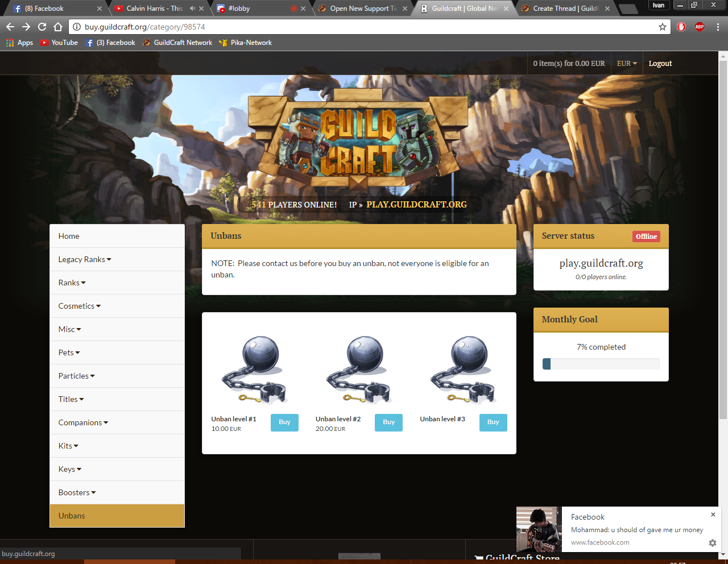Open Facebook notification settings gear
This screenshot has width=728, height=564.
click(713, 543)
